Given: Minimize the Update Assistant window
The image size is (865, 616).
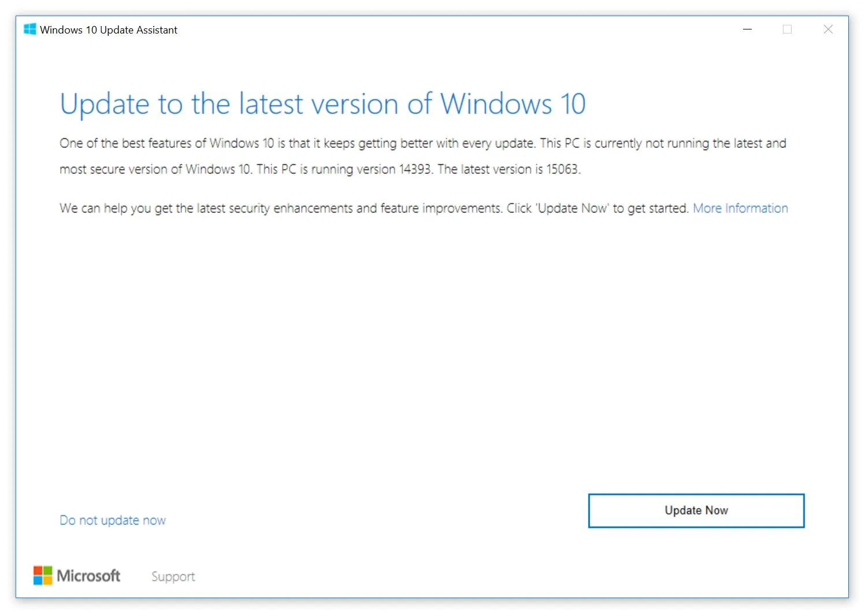Looking at the screenshot, I should [747, 29].
